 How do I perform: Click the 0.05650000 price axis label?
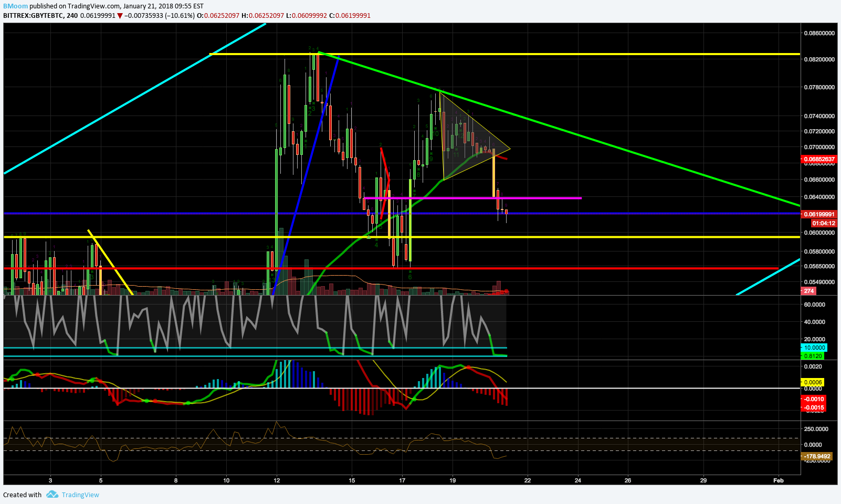(x=819, y=266)
